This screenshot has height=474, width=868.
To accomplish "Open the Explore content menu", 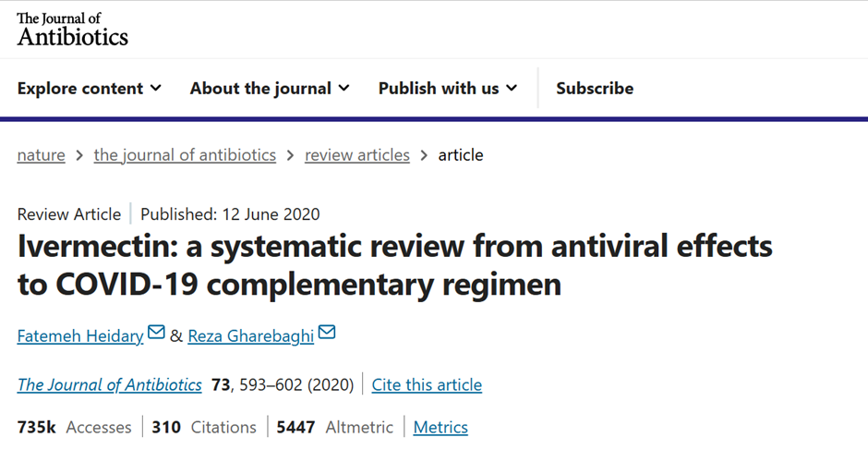I will [x=90, y=88].
